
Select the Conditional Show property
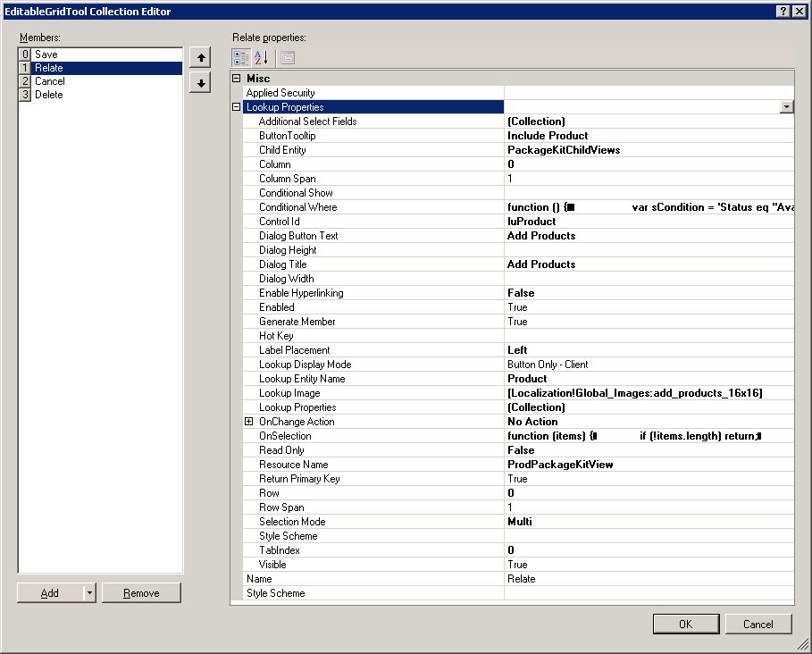tap(296, 193)
